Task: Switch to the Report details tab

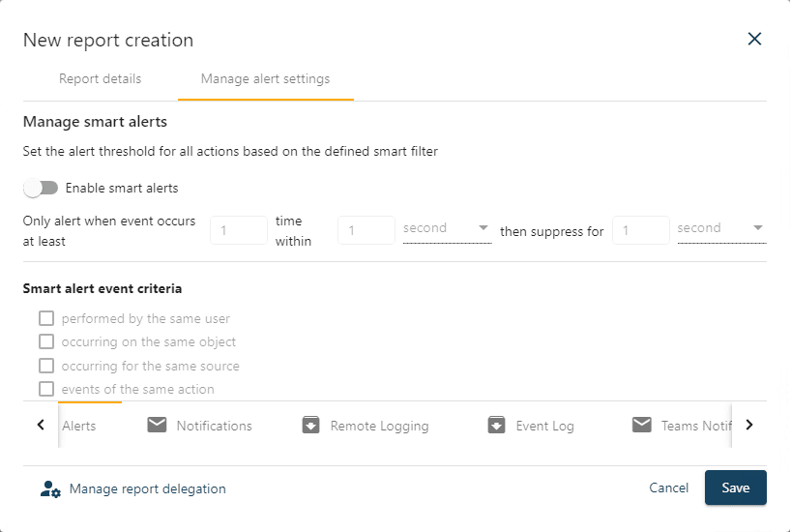Action: pyautogui.click(x=100, y=79)
